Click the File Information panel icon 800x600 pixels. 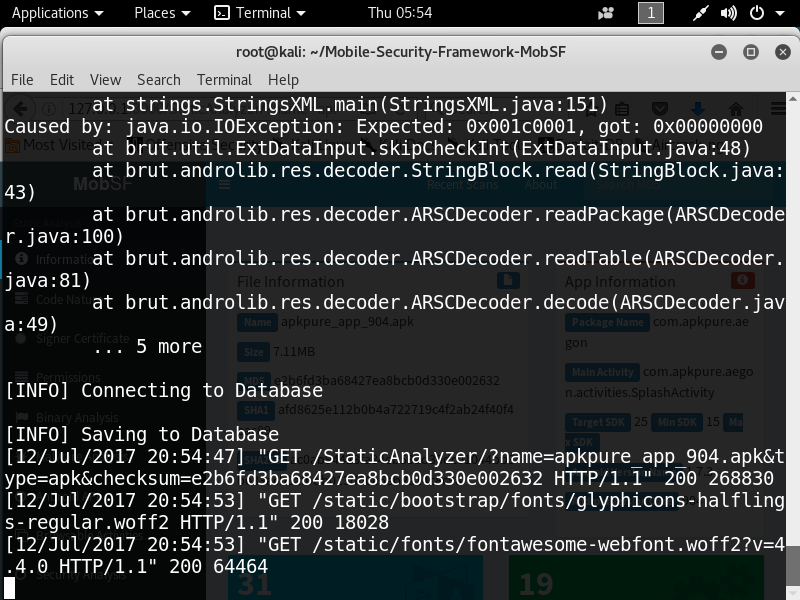508,280
